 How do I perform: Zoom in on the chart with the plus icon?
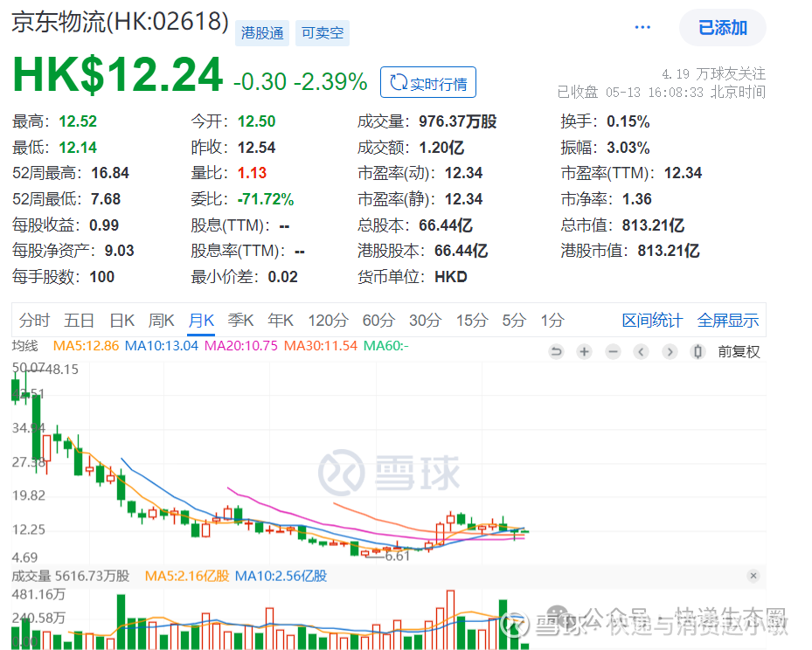pyautogui.click(x=583, y=351)
